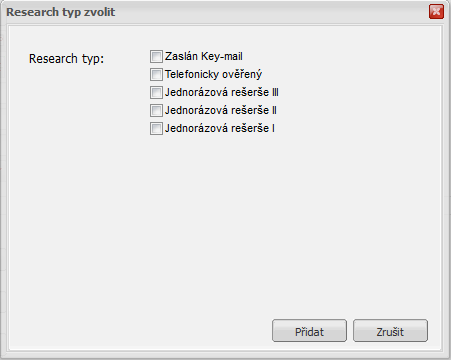Click the "Research typ:" field label
The height and width of the screenshot is (361, 451).
(66, 59)
